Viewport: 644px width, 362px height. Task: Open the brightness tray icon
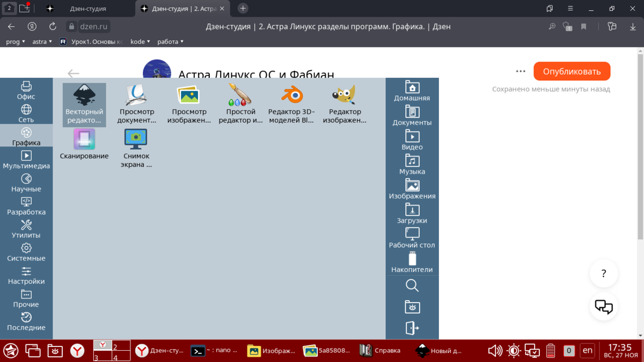[x=514, y=351]
